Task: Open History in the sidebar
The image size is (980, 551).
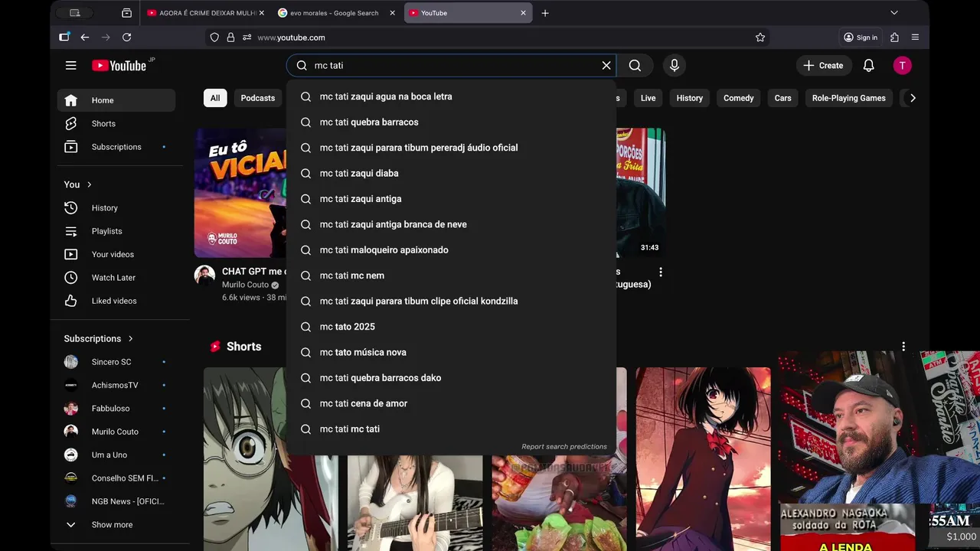Action: (116, 208)
